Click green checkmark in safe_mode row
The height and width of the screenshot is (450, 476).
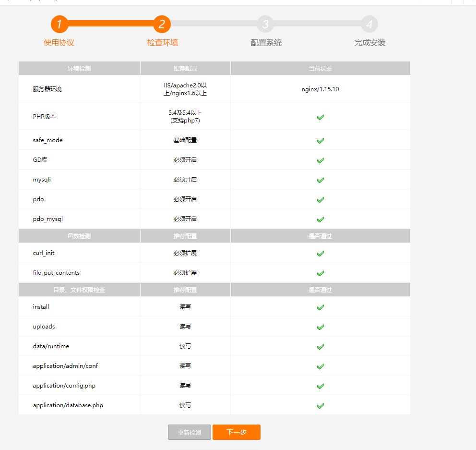(320, 141)
